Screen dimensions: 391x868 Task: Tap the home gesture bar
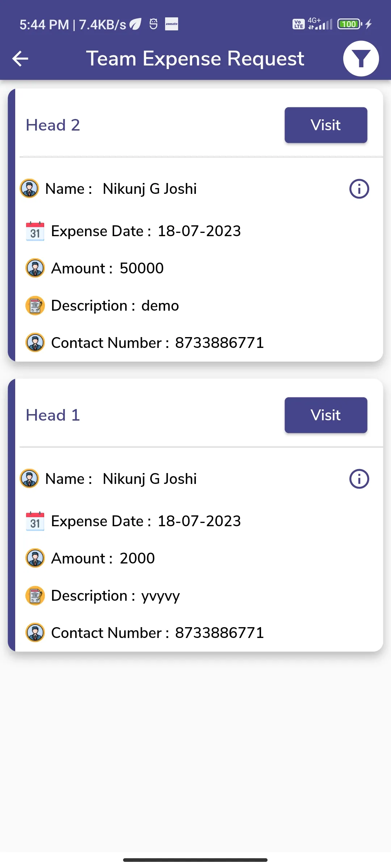coord(195,860)
